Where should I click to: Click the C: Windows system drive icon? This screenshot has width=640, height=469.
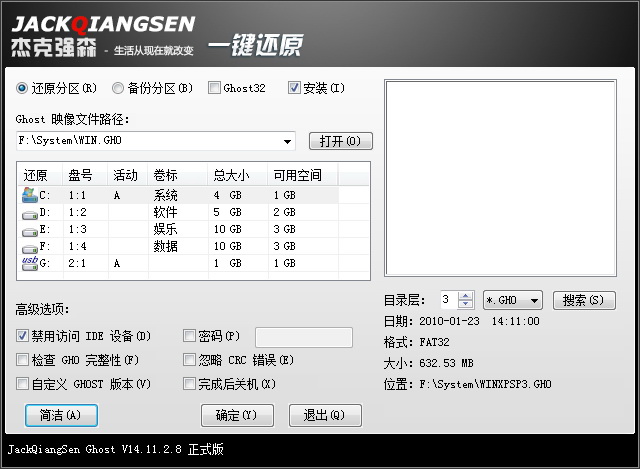tap(29, 195)
